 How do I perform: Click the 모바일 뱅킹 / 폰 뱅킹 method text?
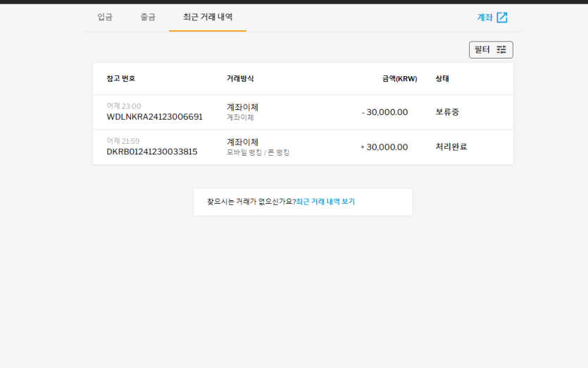click(x=258, y=152)
